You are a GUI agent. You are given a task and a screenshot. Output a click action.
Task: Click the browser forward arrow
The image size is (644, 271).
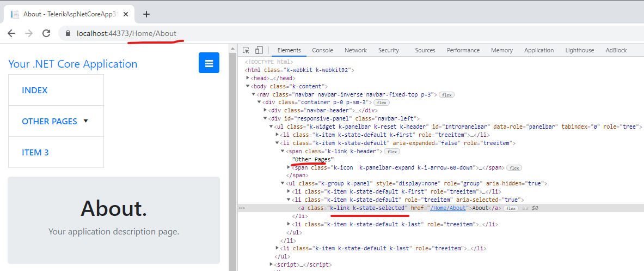[x=29, y=33]
